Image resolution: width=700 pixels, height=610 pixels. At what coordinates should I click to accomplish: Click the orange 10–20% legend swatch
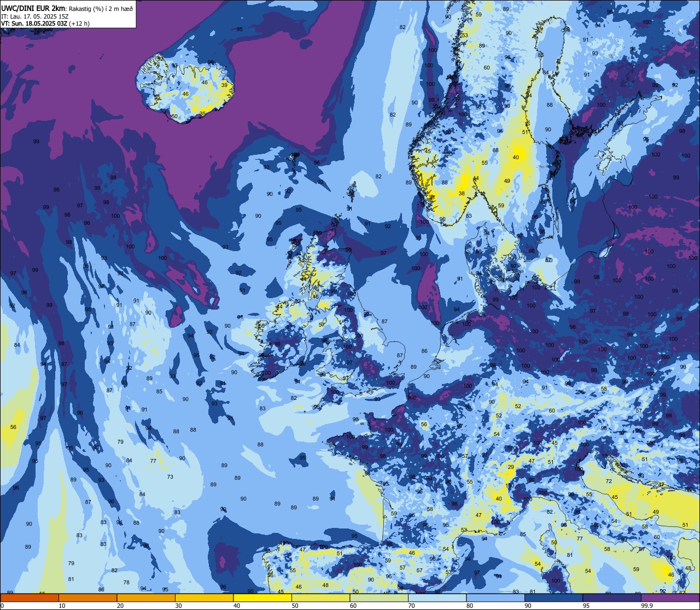(x=87, y=597)
